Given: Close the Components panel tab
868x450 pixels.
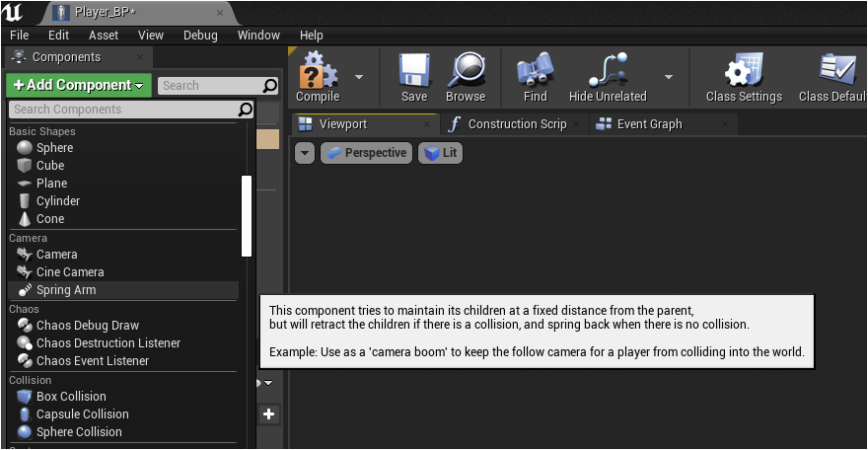Looking at the screenshot, I should tap(140, 57).
